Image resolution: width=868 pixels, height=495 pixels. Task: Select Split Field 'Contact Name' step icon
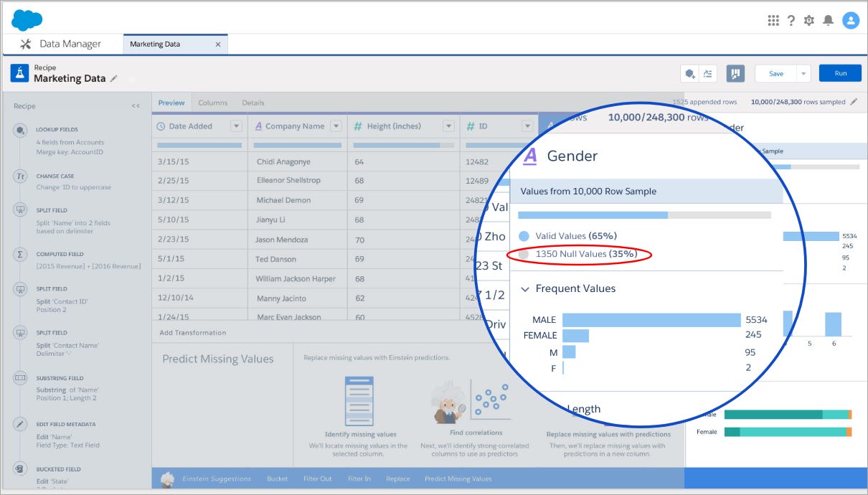pyautogui.click(x=20, y=334)
